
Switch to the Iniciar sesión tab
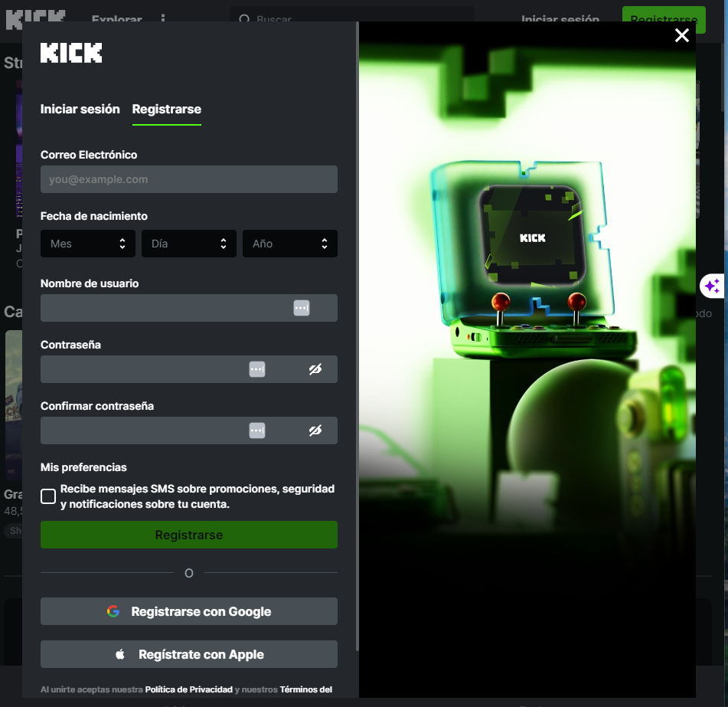pos(80,109)
